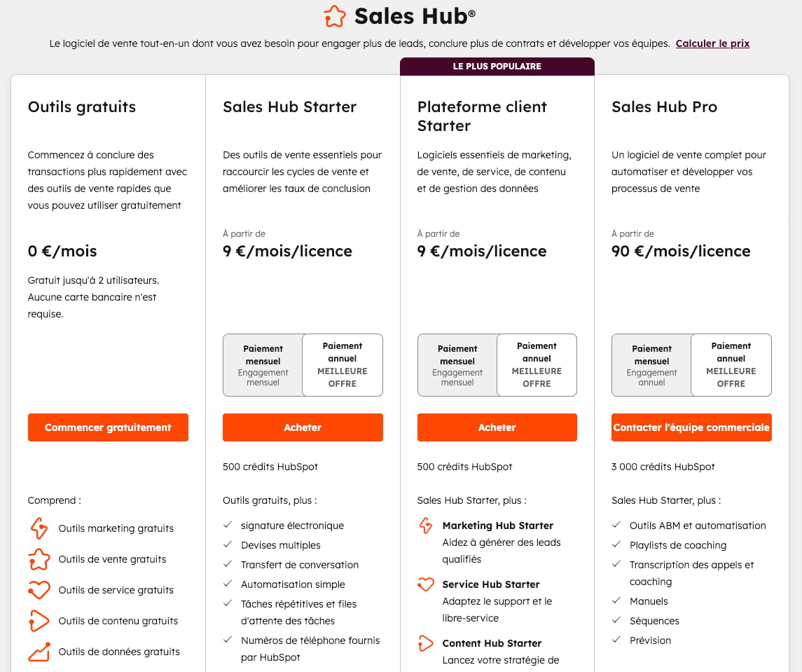
Task: Click the Service Hub Starter heart icon
Action: coord(426,584)
